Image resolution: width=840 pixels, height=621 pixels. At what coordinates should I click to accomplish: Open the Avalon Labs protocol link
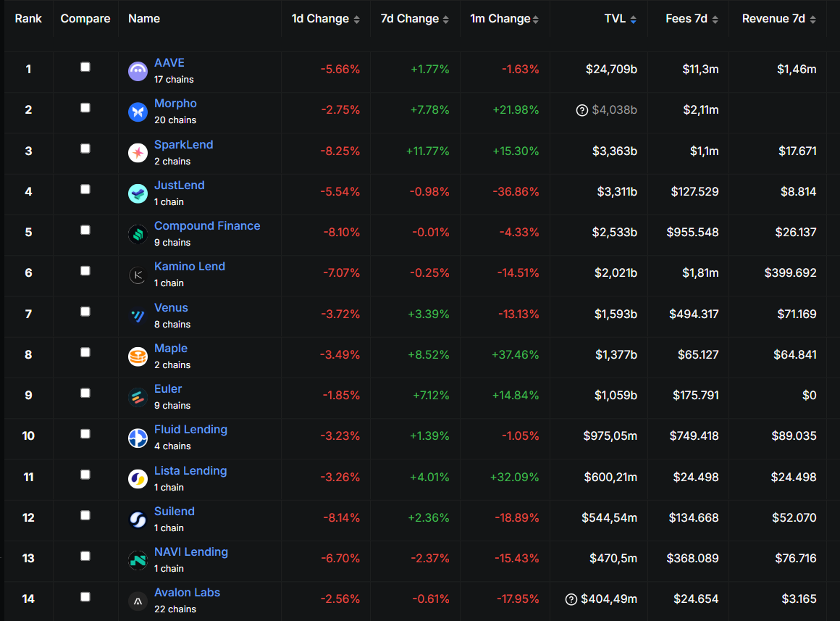tap(188, 593)
